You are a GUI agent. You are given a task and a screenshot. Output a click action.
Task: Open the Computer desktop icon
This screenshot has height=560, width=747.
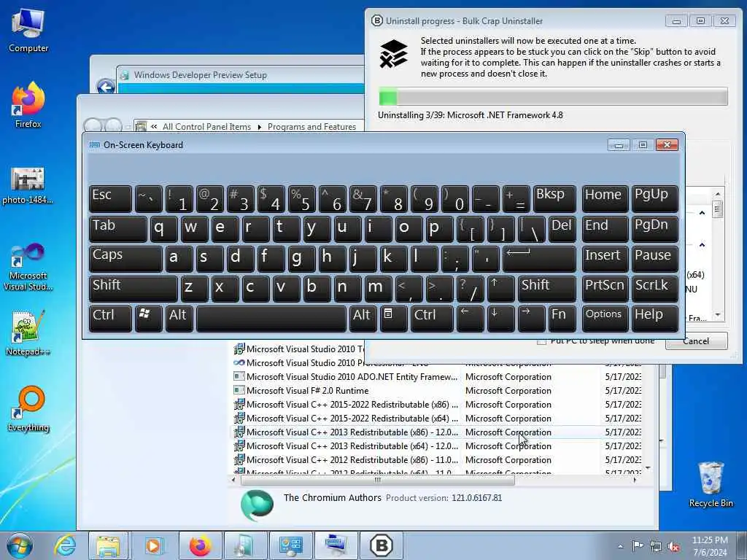click(x=28, y=29)
